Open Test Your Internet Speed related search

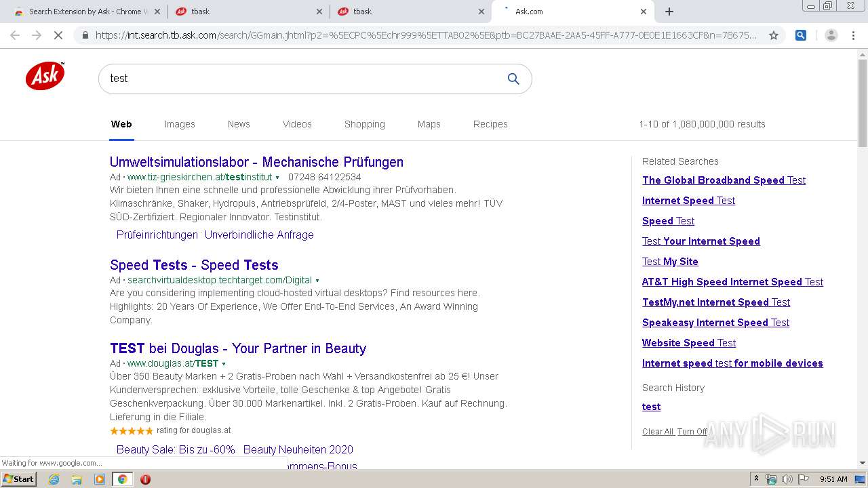[x=701, y=241]
